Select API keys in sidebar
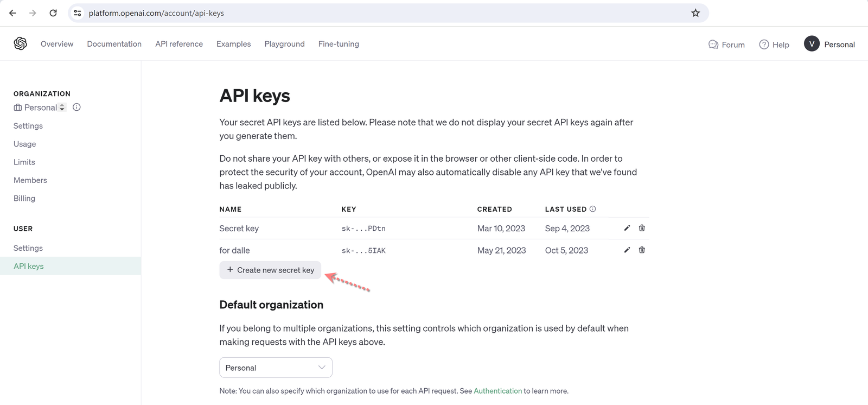Image resolution: width=868 pixels, height=405 pixels. pyautogui.click(x=71, y=266)
